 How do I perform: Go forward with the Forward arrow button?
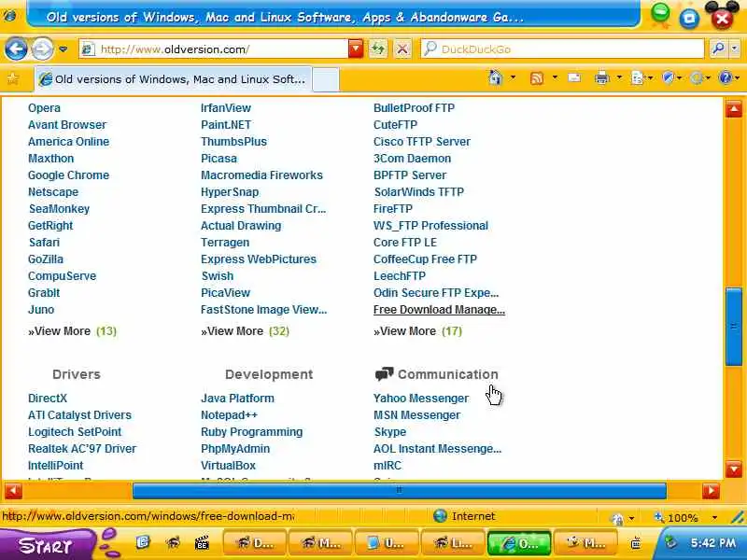(x=42, y=49)
